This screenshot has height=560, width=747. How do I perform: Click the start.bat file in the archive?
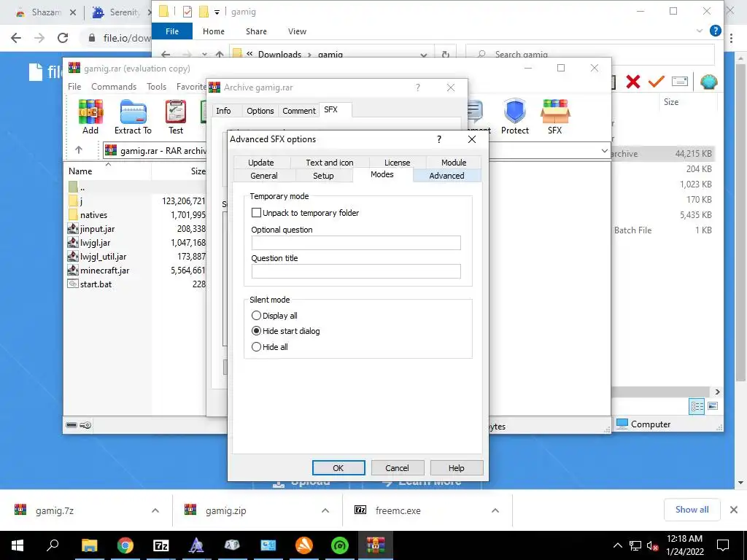click(x=96, y=284)
